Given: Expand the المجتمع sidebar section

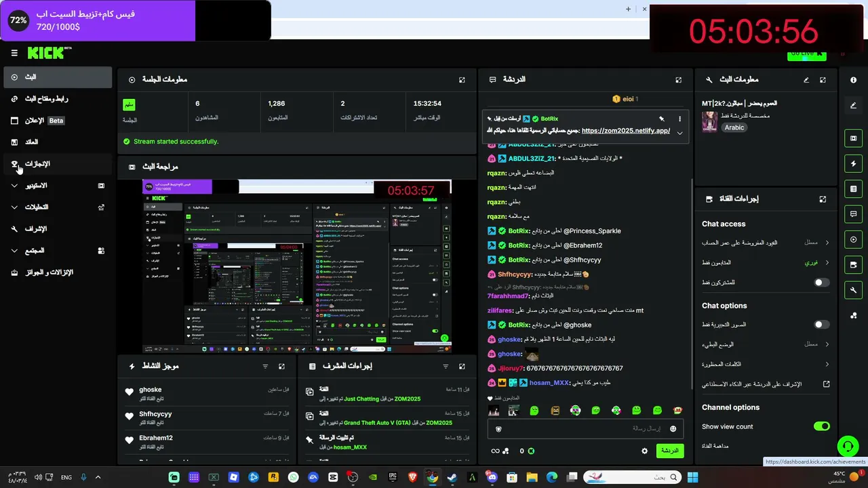Looking at the screenshot, I should (x=57, y=251).
